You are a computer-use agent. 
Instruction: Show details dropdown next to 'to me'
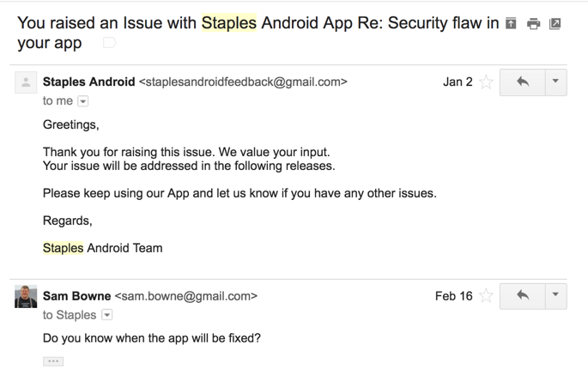tap(83, 101)
